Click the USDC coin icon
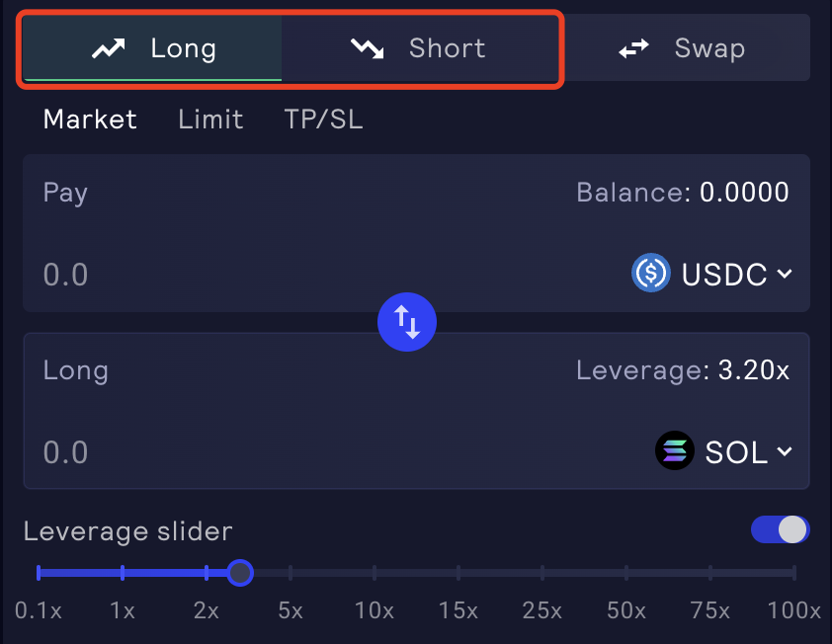 point(651,274)
